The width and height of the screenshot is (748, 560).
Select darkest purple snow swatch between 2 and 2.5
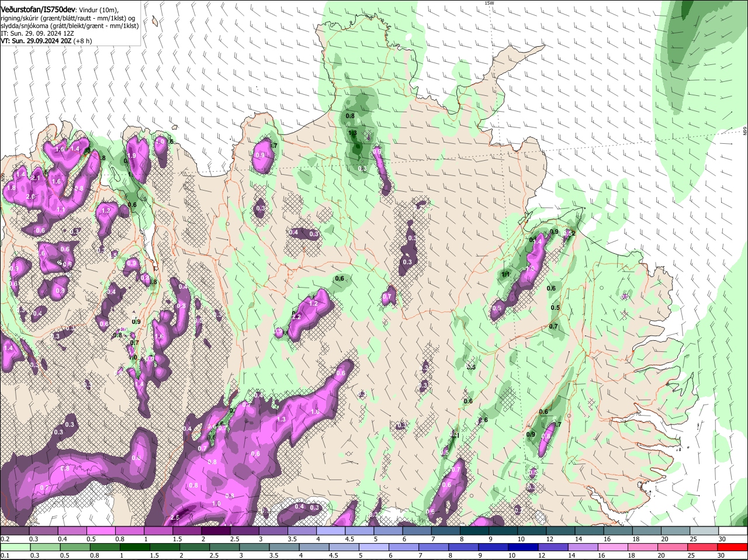pyautogui.click(x=216, y=531)
